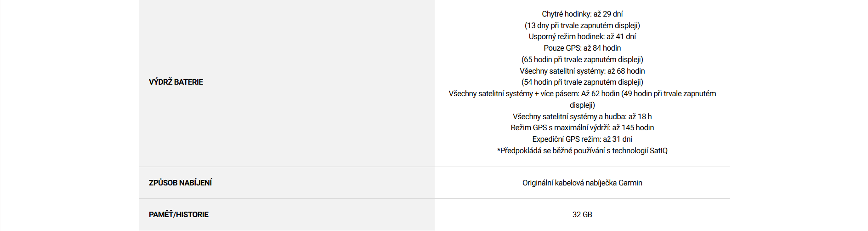Click the '65 hodin při trvale zapnutém displeji' line
Image resolution: width=868 pixels, height=231 pixels.
tap(582, 59)
